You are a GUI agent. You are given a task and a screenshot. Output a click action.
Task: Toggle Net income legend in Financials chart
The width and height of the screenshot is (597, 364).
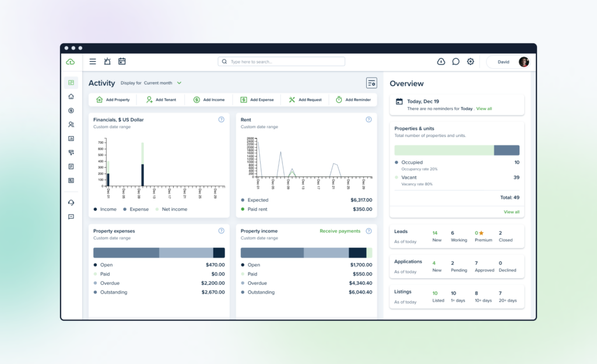[171, 209]
